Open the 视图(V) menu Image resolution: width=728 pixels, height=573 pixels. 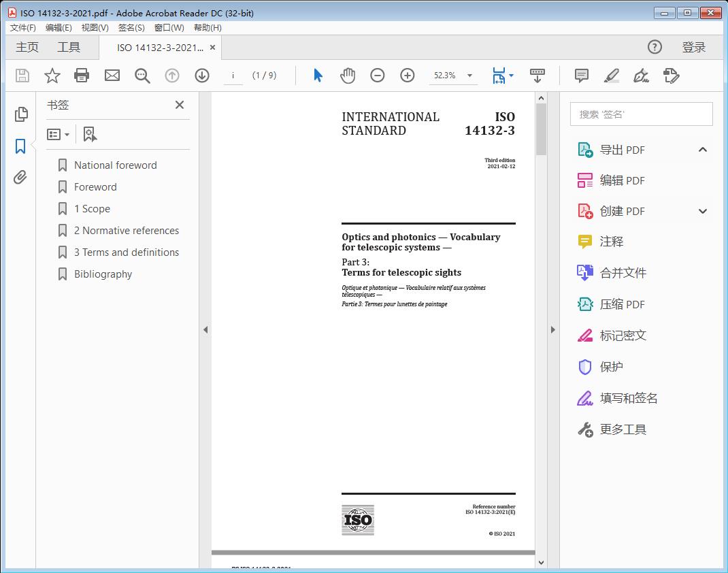95,28
